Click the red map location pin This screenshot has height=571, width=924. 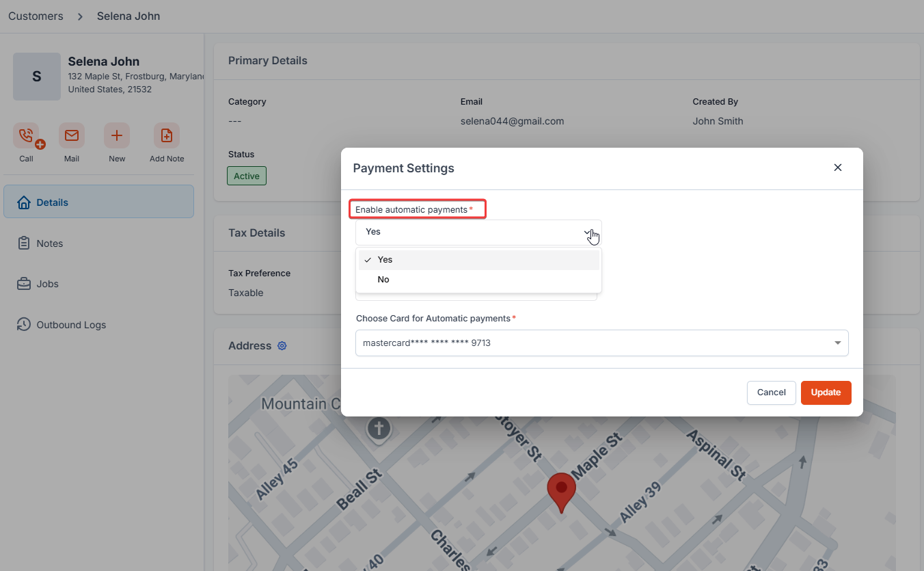(562, 492)
